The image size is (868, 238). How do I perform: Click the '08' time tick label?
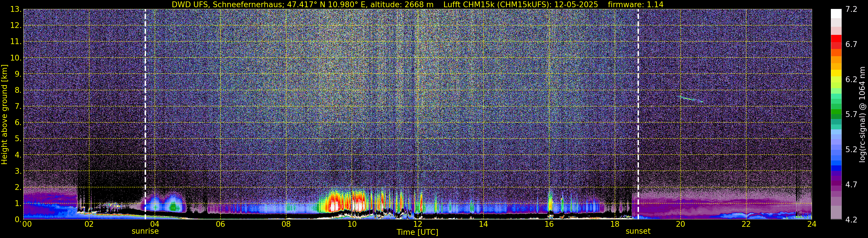pos(286,224)
